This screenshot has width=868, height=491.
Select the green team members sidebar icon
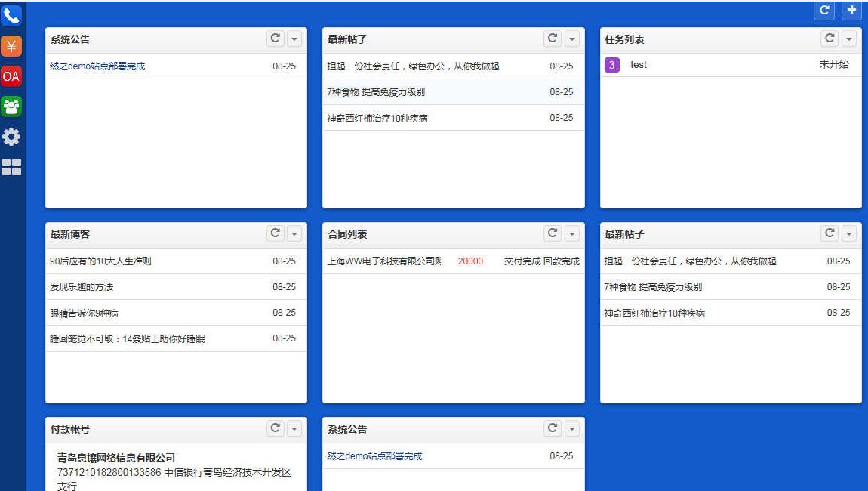click(12, 107)
